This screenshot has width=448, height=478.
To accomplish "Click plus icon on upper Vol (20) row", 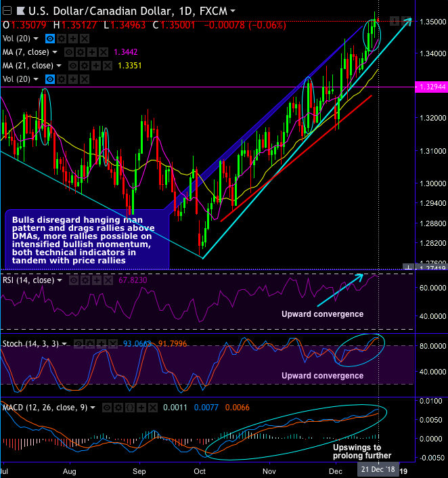I will [x=73, y=39].
